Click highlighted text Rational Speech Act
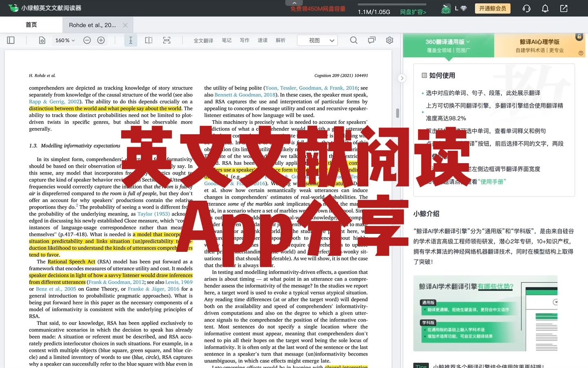 point(71,262)
